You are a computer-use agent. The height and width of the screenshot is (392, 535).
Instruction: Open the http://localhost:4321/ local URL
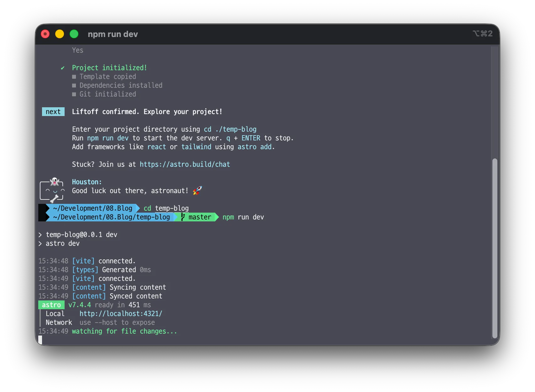[121, 314]
